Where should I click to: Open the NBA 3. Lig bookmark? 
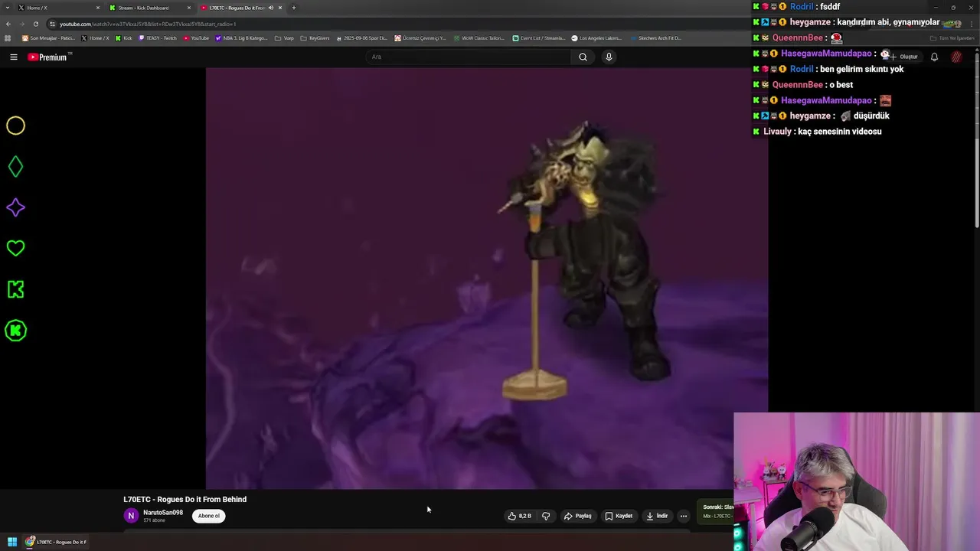(242, 37)
